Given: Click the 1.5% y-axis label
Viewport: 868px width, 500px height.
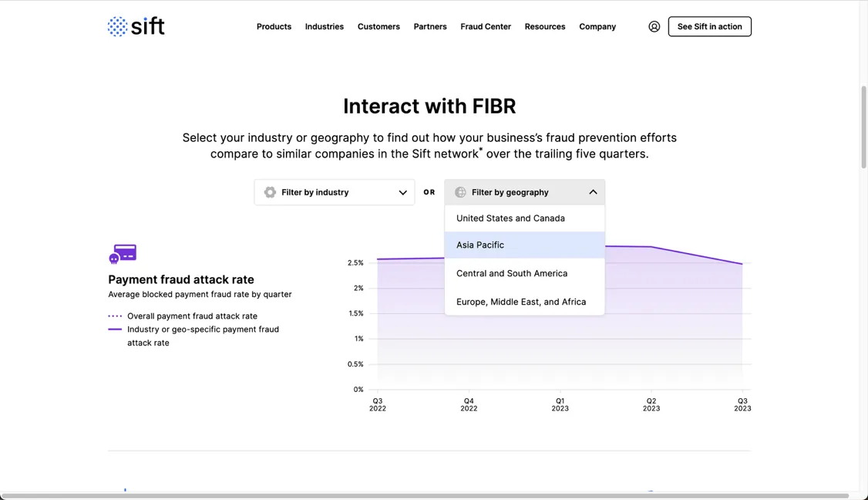Looking at the screenshot, I should [355, 313].
